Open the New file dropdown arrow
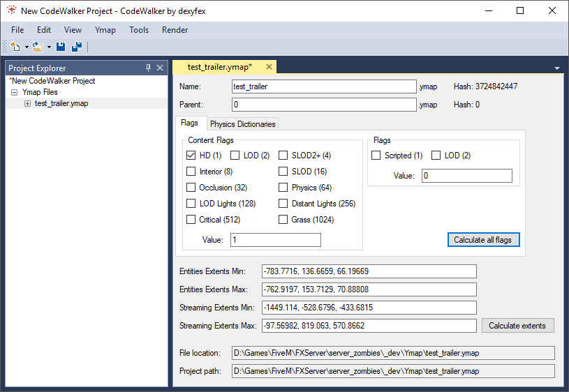Image resolution: width=569 pixels, height=392 pixels. 27,47
